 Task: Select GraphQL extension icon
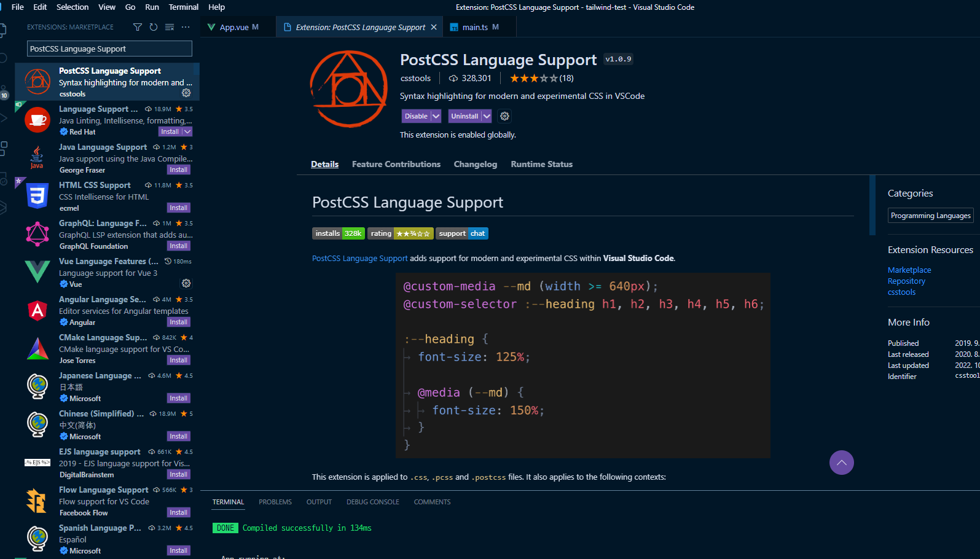[x=37, y=234]
